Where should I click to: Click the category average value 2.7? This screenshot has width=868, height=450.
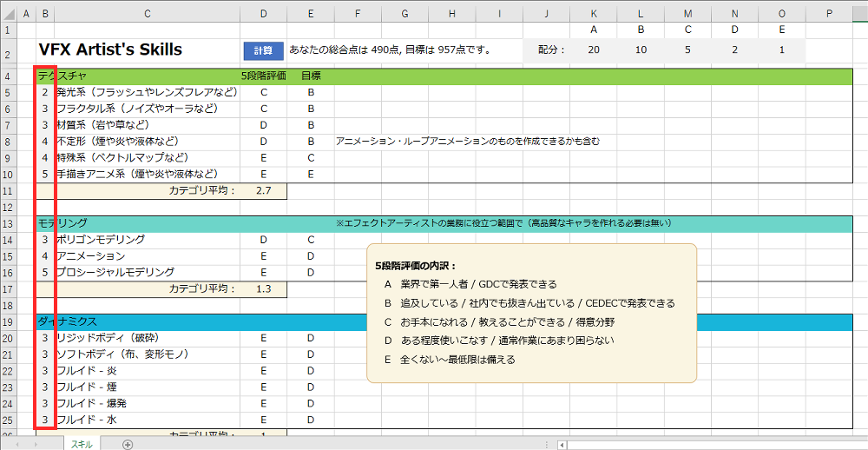264,191
